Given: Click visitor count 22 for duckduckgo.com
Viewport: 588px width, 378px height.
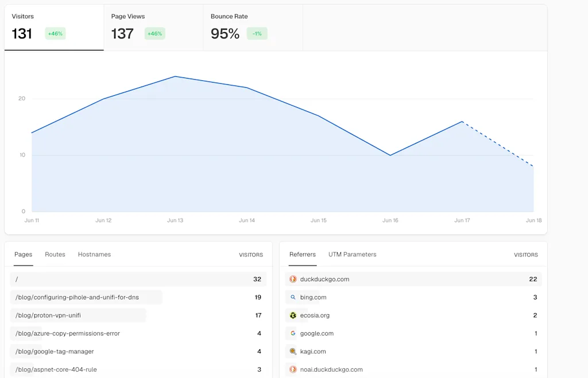Looking at the screenshot, I should point(533,279).
